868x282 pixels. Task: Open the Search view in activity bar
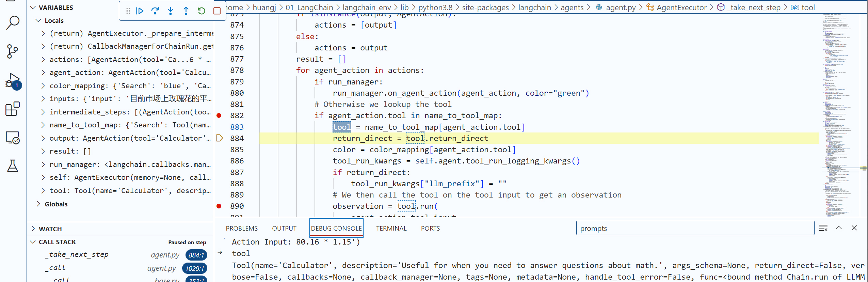click(x=13, y=23)
